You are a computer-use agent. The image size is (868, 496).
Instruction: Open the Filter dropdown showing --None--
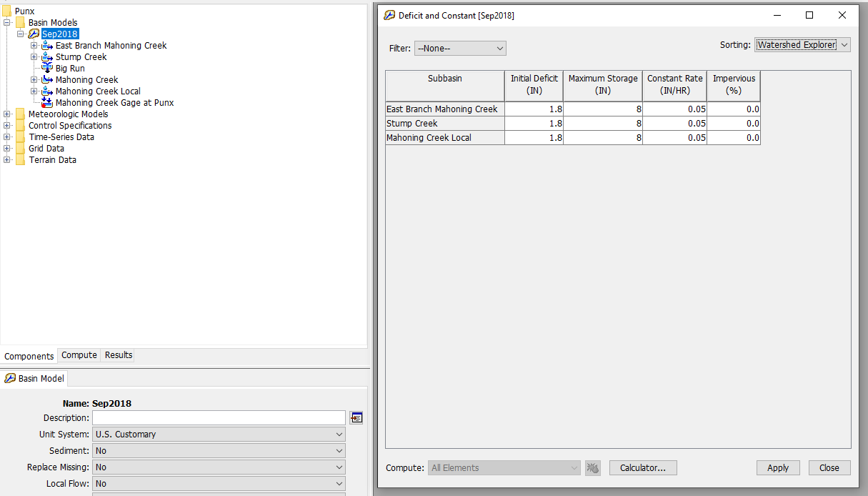pos(460,48)
